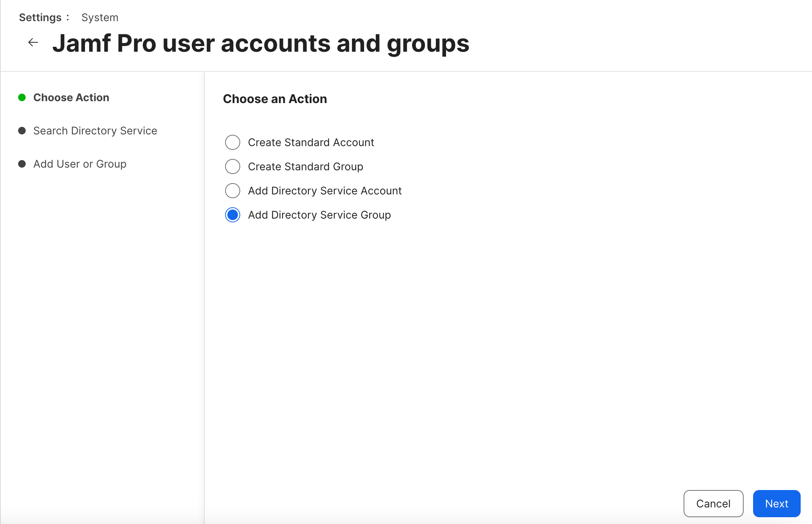Click the Search Directory Service step dot

pyautogui.click(x=22, y=131)
